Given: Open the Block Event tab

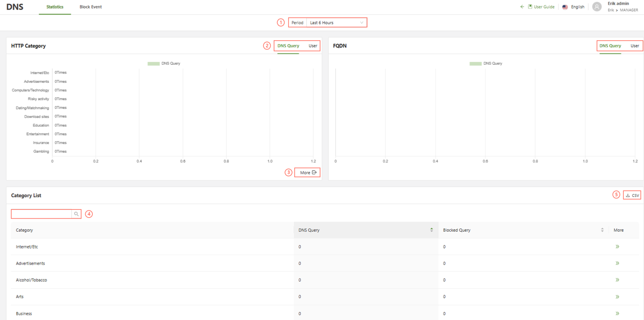Looking at the screenshot, I should (90, 7).
